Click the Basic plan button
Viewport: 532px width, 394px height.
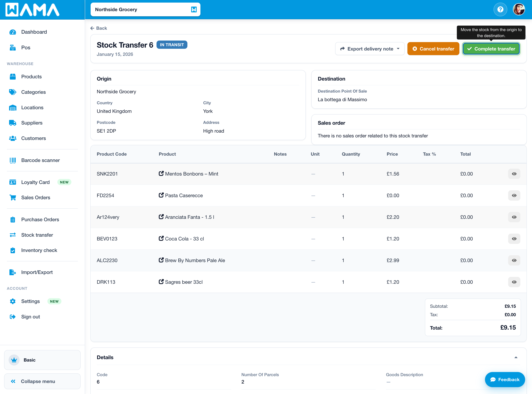coord(42,360)
